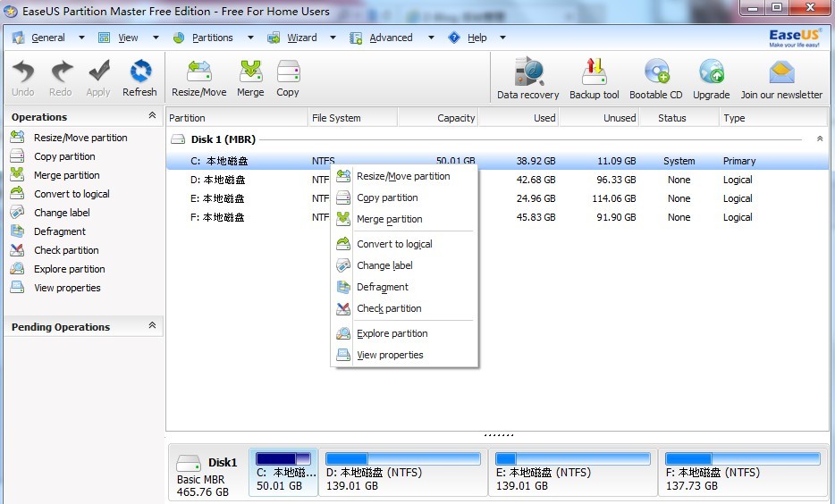Viewport: 835px width, 504px height.
Task: Select D: 139.01 GB block in disk map
Action: coord(403,472)
